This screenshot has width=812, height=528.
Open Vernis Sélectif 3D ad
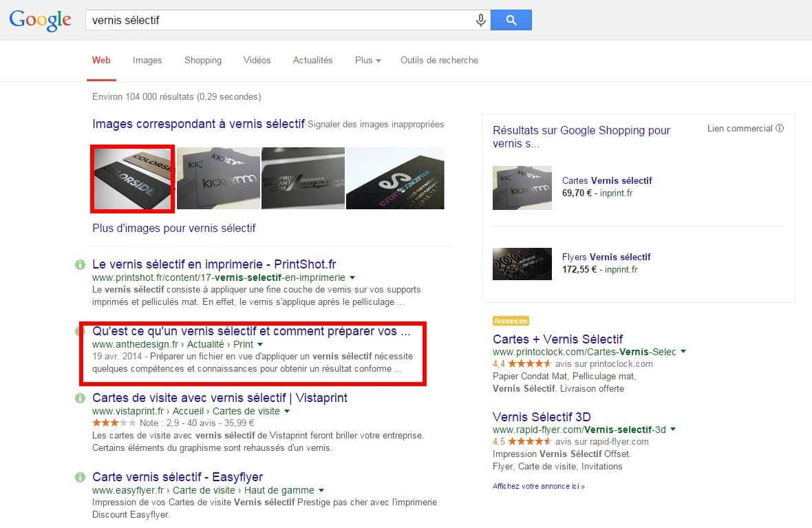coord(542,417)
